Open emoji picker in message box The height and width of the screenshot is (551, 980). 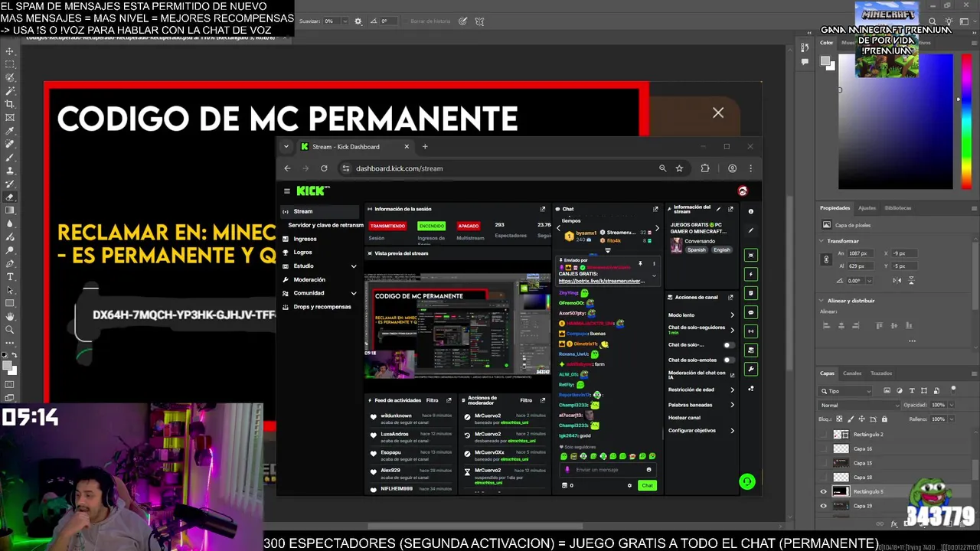coord(648,470)
